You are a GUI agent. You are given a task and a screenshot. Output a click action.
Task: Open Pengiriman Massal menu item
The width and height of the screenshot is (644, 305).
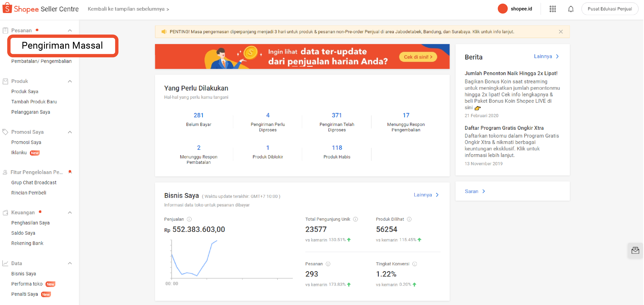pos(62,45)
